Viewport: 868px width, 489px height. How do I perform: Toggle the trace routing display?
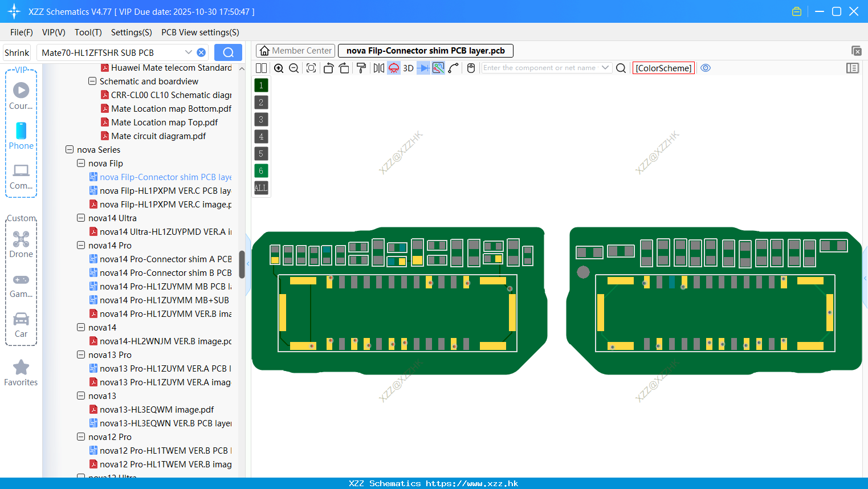coord(438,68)
